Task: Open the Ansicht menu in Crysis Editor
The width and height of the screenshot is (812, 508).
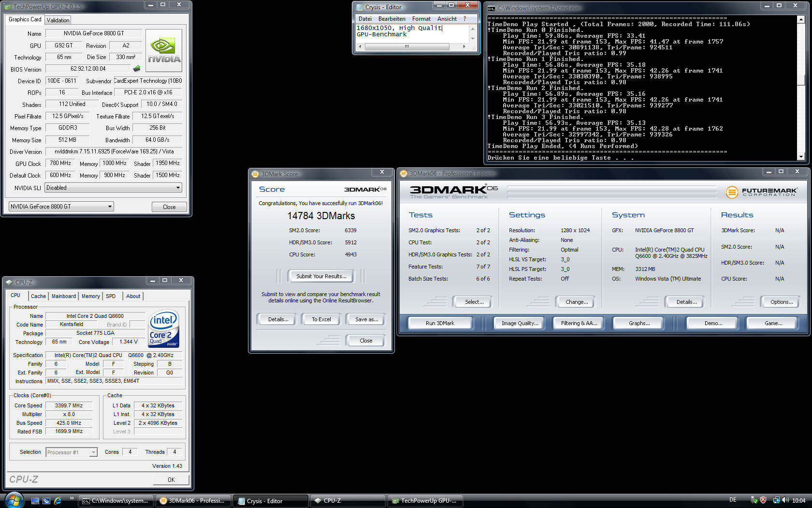Action: 447,19
